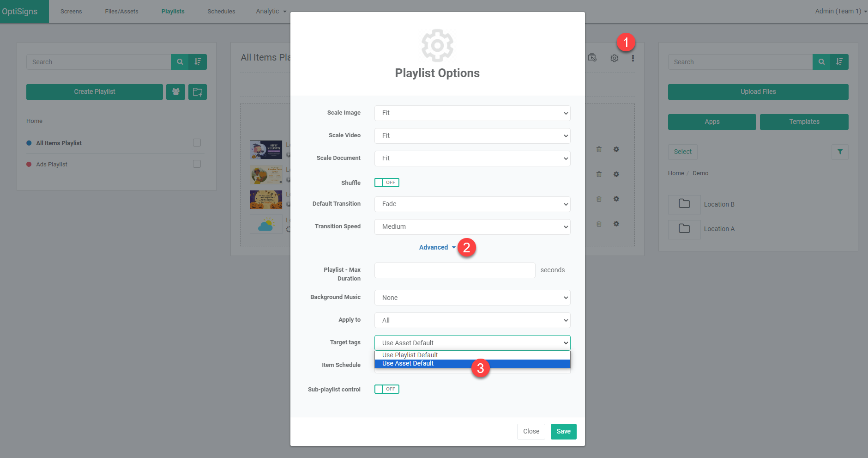Click the sort icon in the playlist search bar
The height and width of the screenshot is (458, 868).
[x=198, y=62]
